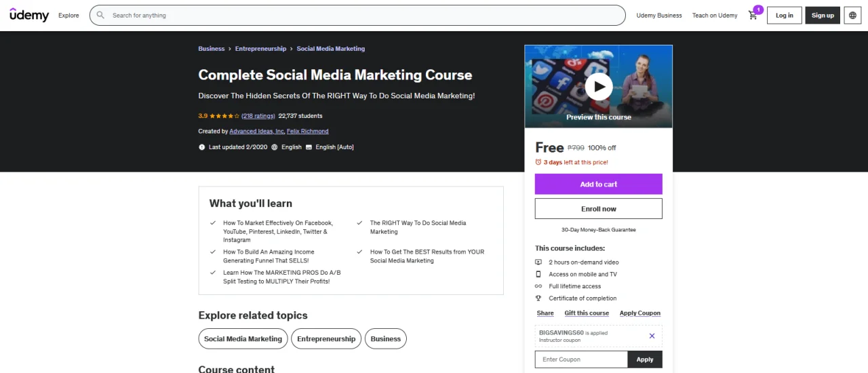Click the 2 hours on-demand video text
Image resolution: width=868 pixels, height=373 pixels.
tap(584, 262)
